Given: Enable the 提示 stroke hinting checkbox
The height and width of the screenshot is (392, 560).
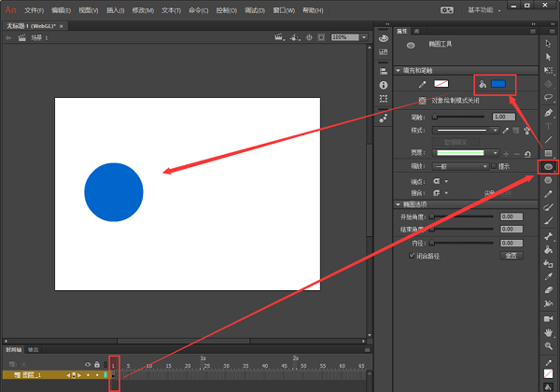Looking at the screenshot, I should click(x=492, y=166).
